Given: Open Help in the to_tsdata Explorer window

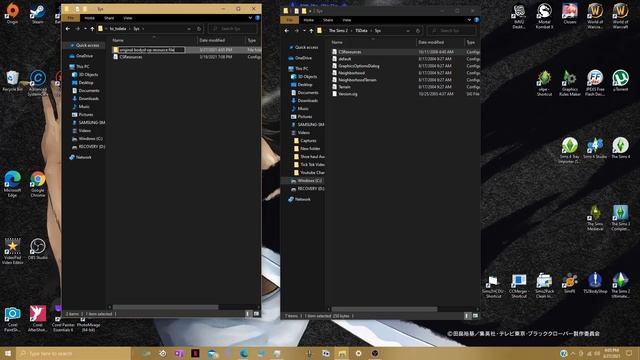Looking at the screenshot, I should [x=257, y=18].
